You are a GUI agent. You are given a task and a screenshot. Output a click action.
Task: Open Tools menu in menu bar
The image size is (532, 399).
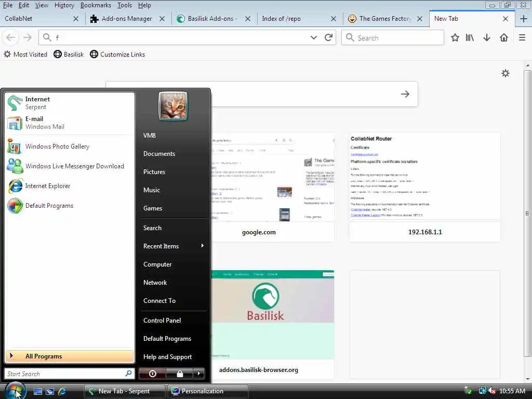pyautogui.click(x=125, y=5)
